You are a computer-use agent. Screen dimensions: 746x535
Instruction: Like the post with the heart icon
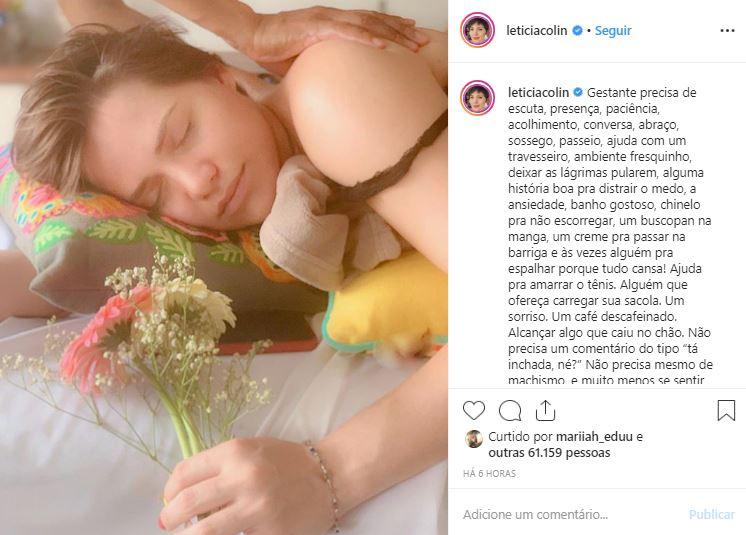tap(474, 410)
